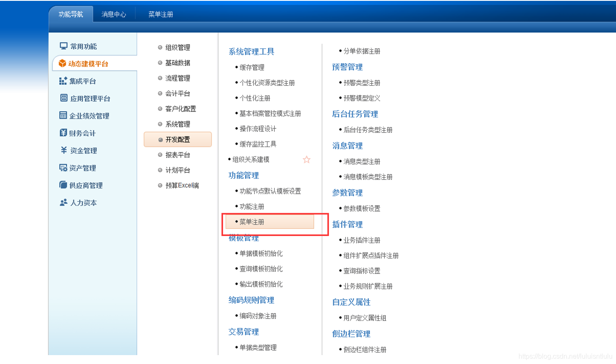The height and width of the screenshot is (364, 616).
Task: Click the orange cube icon for 动态建模平台
Action: click(62, 63)
